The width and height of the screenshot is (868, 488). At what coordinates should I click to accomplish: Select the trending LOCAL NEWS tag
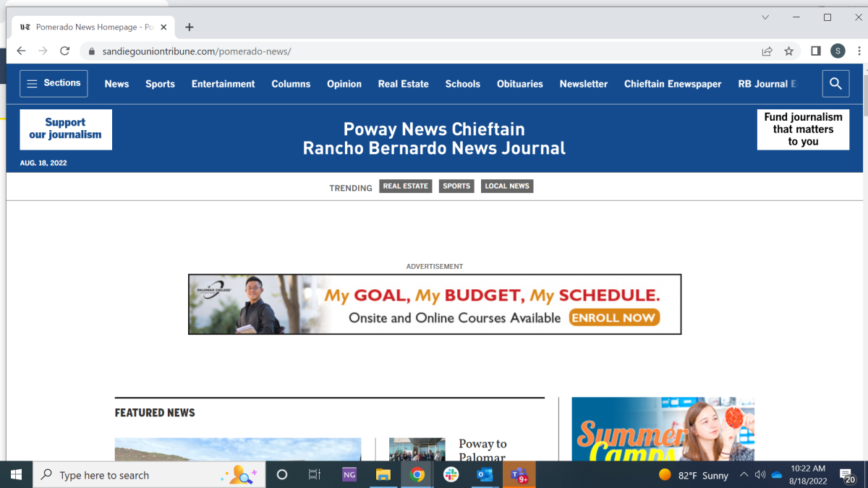[x=507, y=187]
